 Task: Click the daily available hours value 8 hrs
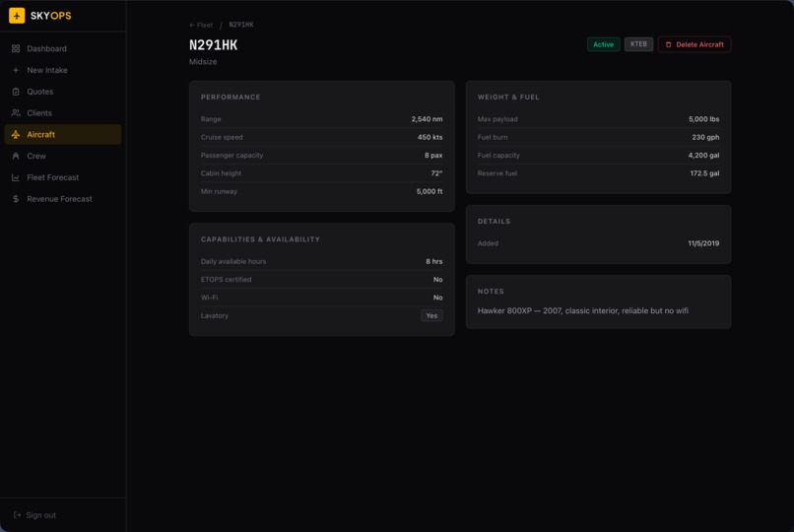(x=434, y=262)
